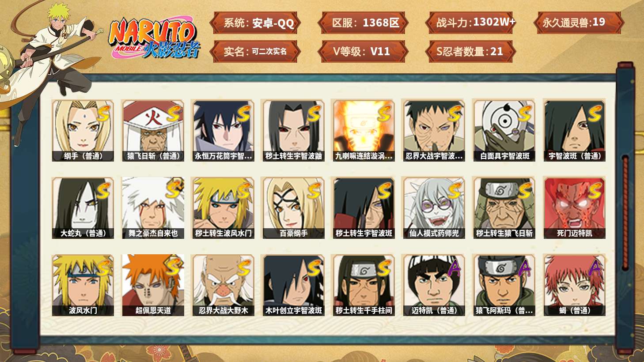Image resolution: width=644 pixels, height=362 pixels.
Task: Click the 舞之豪杰自来也 character icon
Action: point(153,208)
